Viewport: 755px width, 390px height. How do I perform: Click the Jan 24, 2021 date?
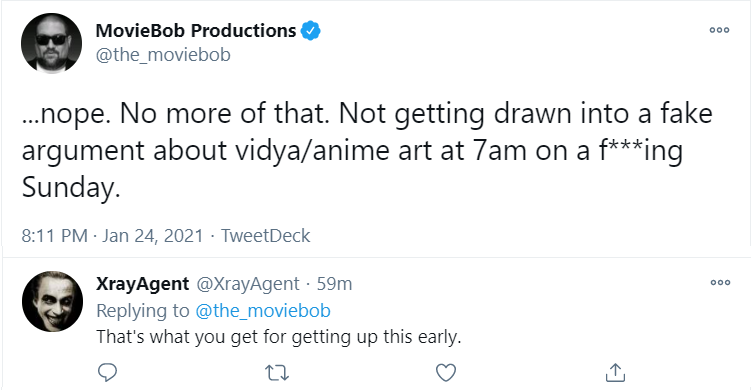click(x=152, y=236)
